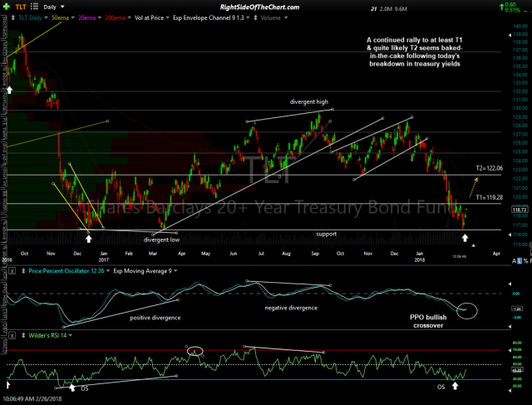532x405 pixels.
Task: Click the negative divergence annotation
Action: [x=291, y=308]
